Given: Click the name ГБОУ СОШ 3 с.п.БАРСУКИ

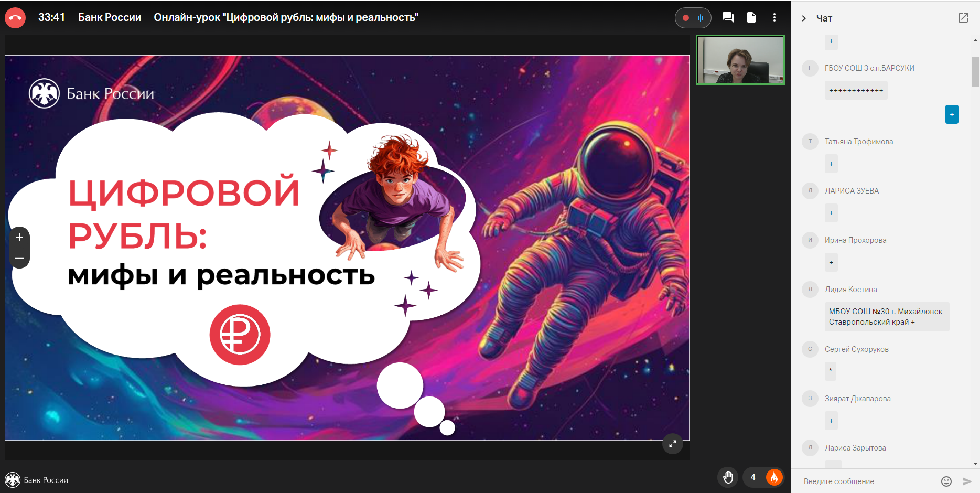Looking at the screenshot, I should [869, 68].
